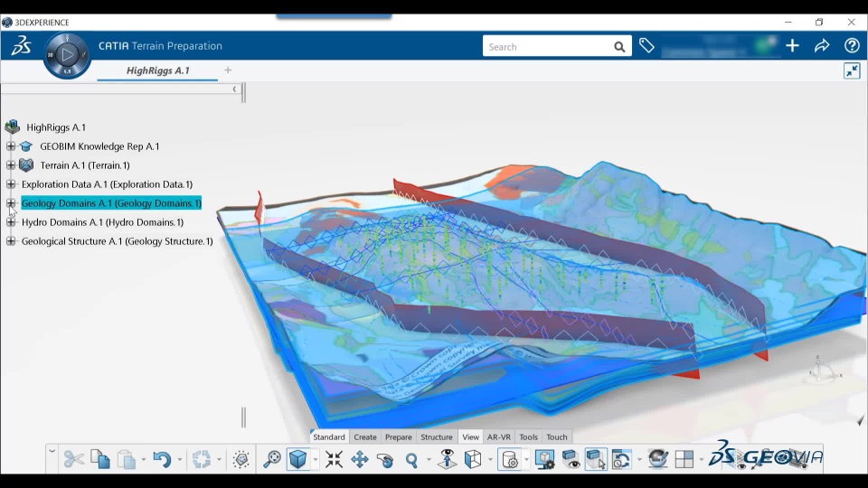
Task: Select Geology Domains A.1 highlighted label
Action: point(111,203)
